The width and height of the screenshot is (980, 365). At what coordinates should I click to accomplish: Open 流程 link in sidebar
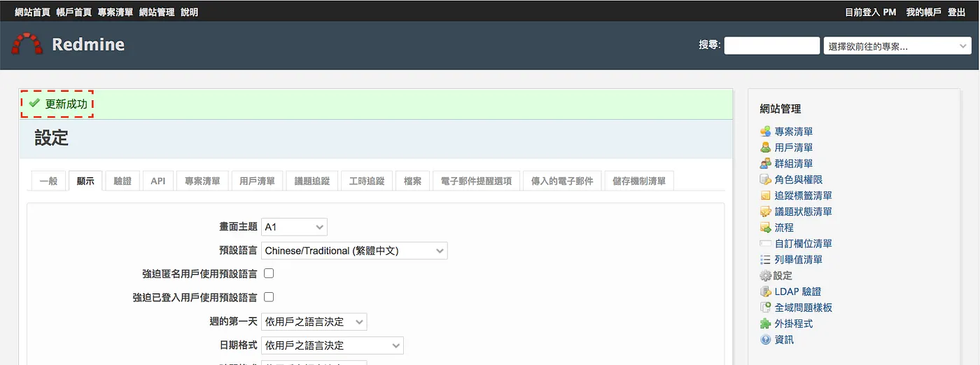click(x=784, y=228)
